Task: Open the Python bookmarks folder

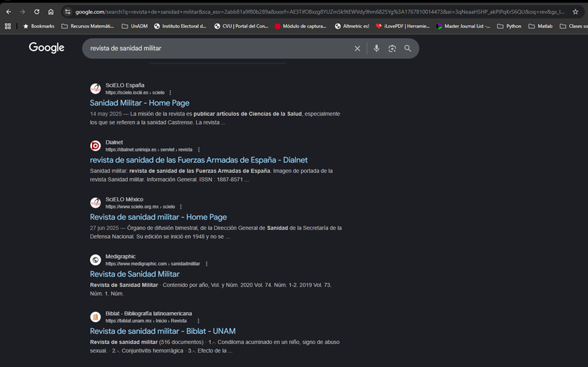Action: 509,26
